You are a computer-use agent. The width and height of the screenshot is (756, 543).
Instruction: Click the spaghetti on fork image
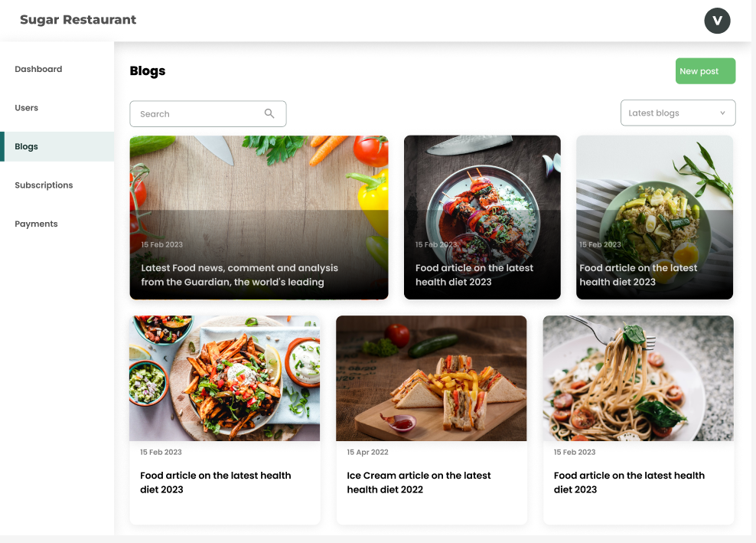point(638,378)
